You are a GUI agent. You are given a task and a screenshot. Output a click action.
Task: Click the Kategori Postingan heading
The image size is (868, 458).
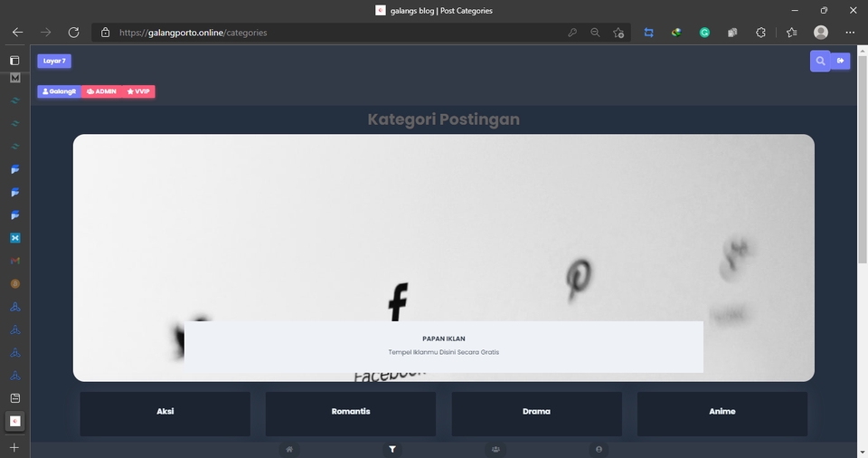point(443,119)
